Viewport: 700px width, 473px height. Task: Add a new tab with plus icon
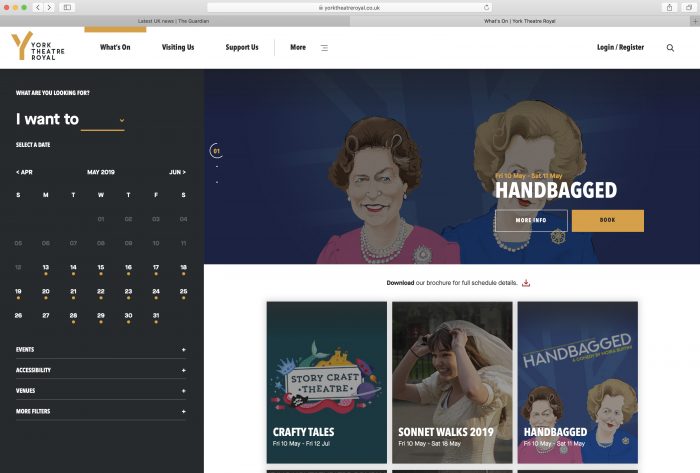695,21
